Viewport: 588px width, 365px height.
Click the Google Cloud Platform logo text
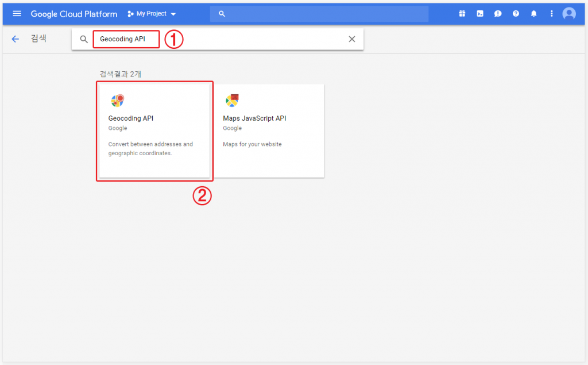pos(74,14)
